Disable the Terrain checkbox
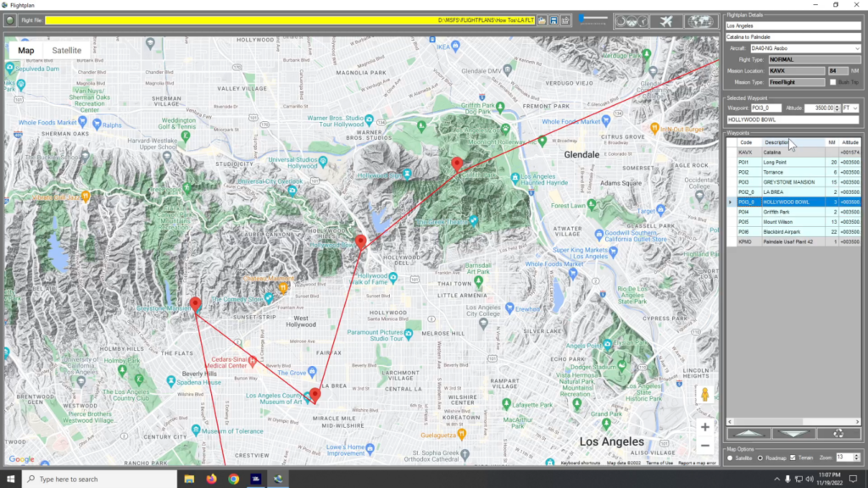This screenshot has width=868, height=488. click(x=793, y=457)
